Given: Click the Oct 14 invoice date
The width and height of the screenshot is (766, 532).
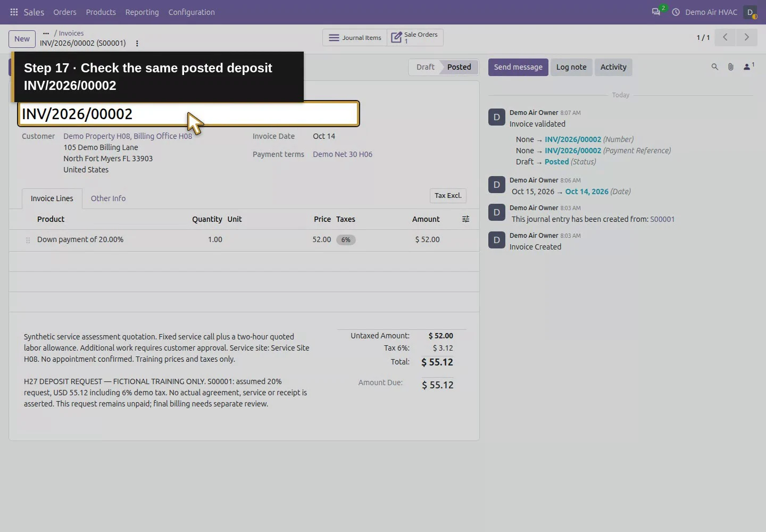Looking at the screenshot, I should point(324,136).
